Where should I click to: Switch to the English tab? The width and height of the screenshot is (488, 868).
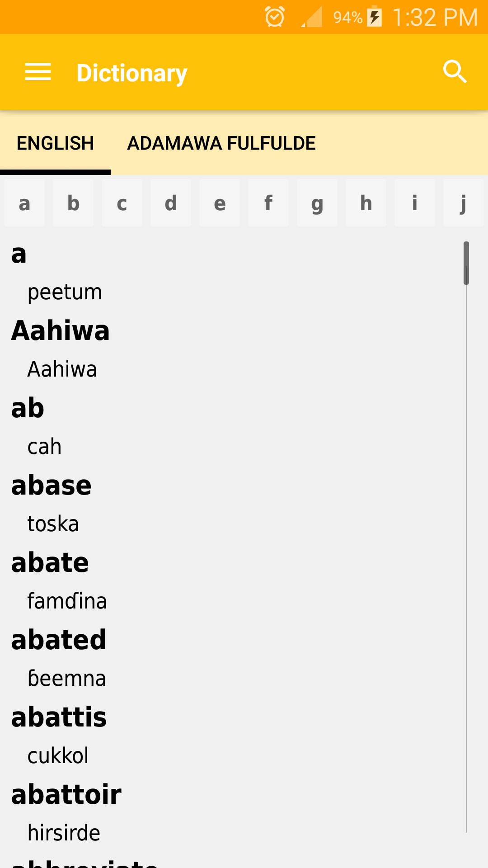55,143
